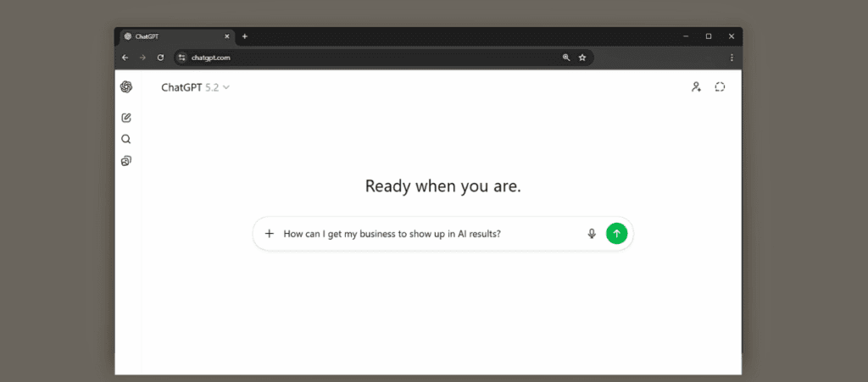
Task: View site information icon in address bar
Action: [182, 58]
